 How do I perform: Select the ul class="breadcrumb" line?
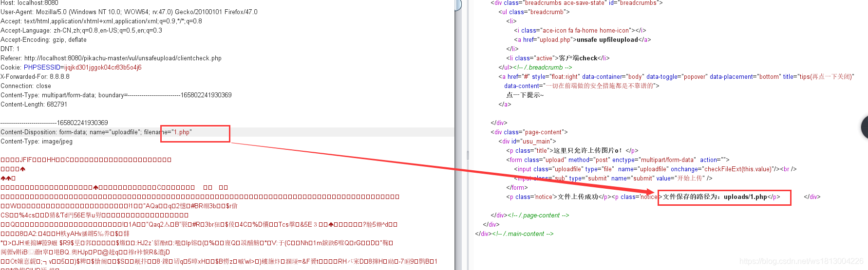pyautogui.click(x=534, y=12)
